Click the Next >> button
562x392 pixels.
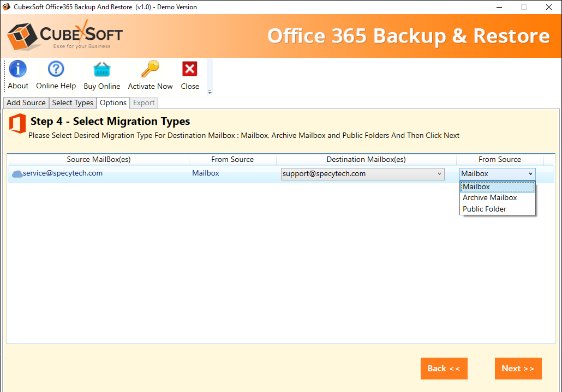(518, 369)
